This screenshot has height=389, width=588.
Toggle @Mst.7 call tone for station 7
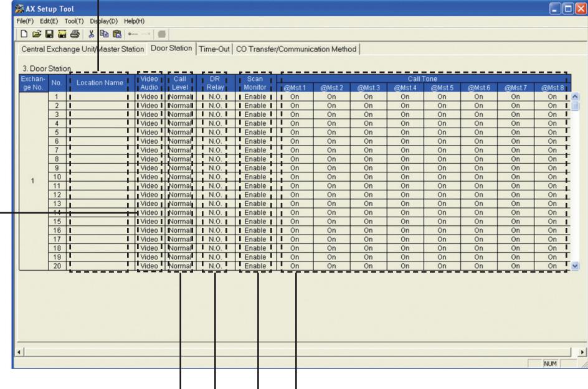pos(515,150)
